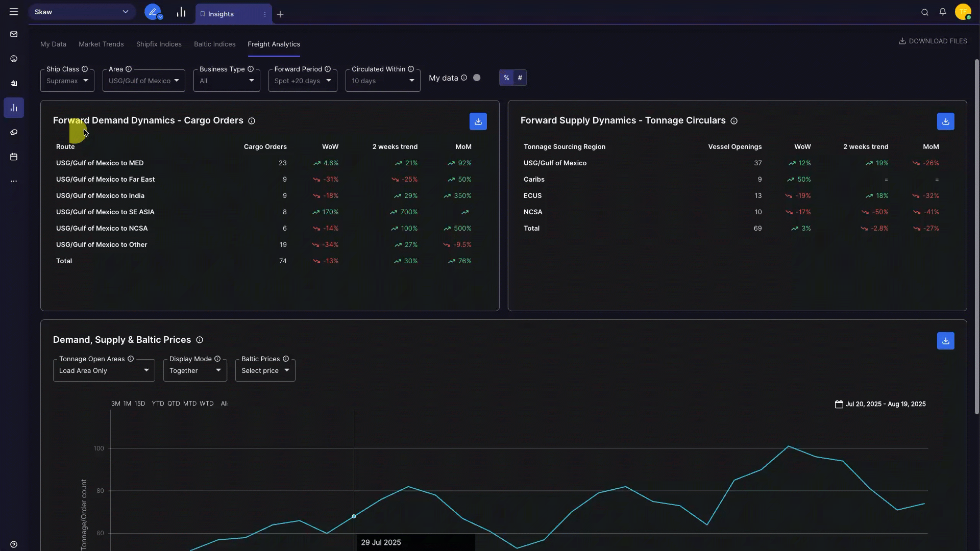
Task: Download the Forward Demand Dynamics table
Action: pyautogui.click(x=478, y=121)
